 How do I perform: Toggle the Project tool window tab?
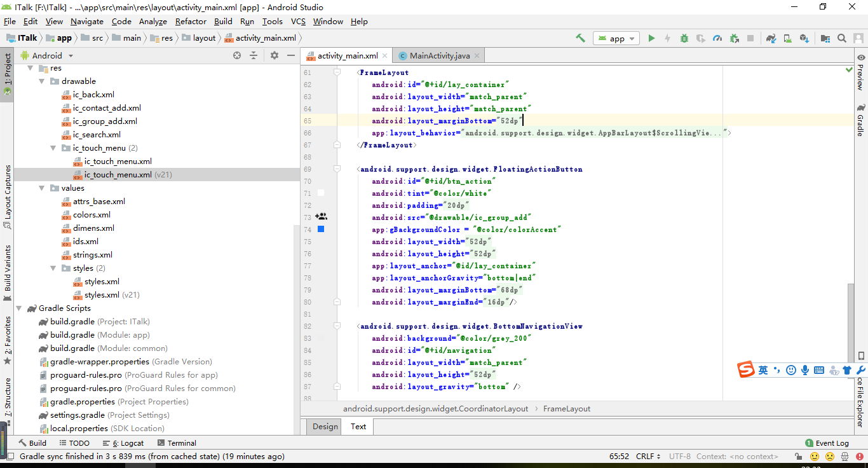(7, 73)
